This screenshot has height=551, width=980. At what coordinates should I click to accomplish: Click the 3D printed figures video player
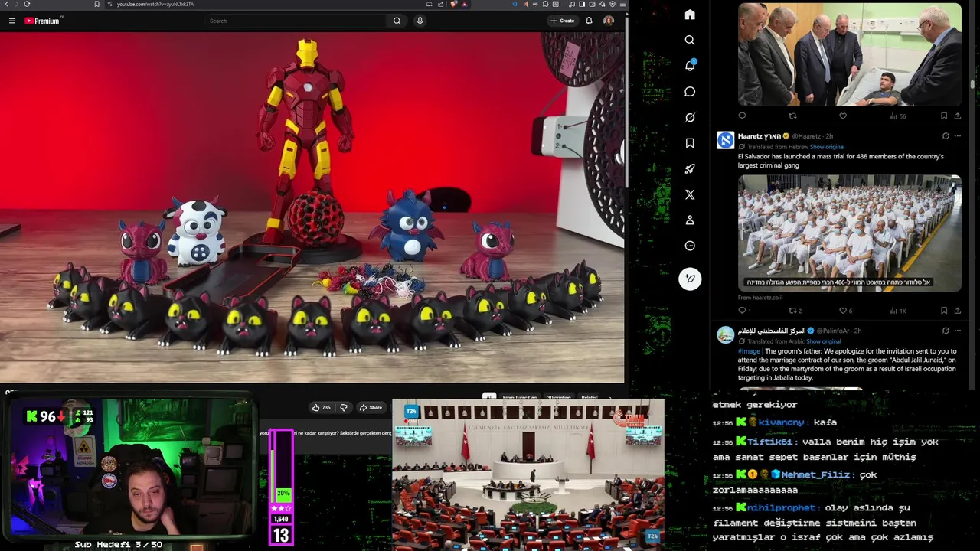point(312,207)
